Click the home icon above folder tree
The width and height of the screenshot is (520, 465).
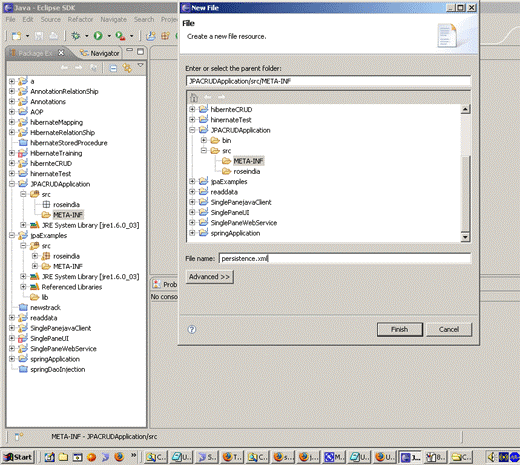194,97
